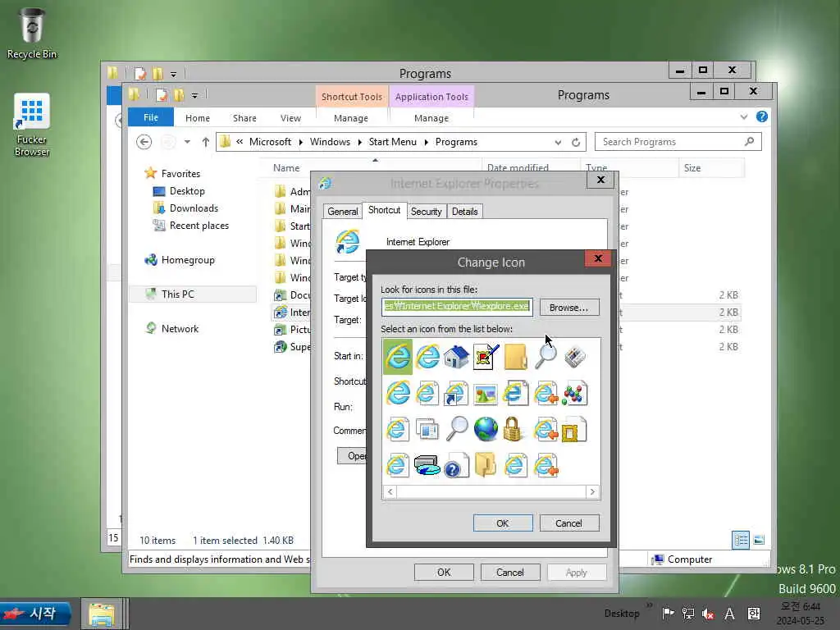Screen dimensions: 840x630
Task: Select the gold picture frame document icon
Action: click(x=574, y=430)
